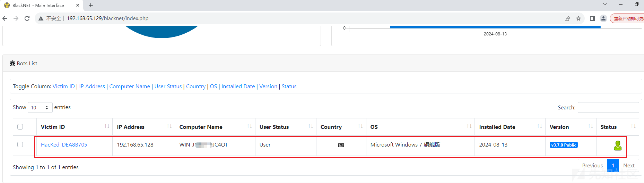Viewport: 644px width, 183px height.
Task: Open the browser side panel icon
Action: click(x=592, y=18)
